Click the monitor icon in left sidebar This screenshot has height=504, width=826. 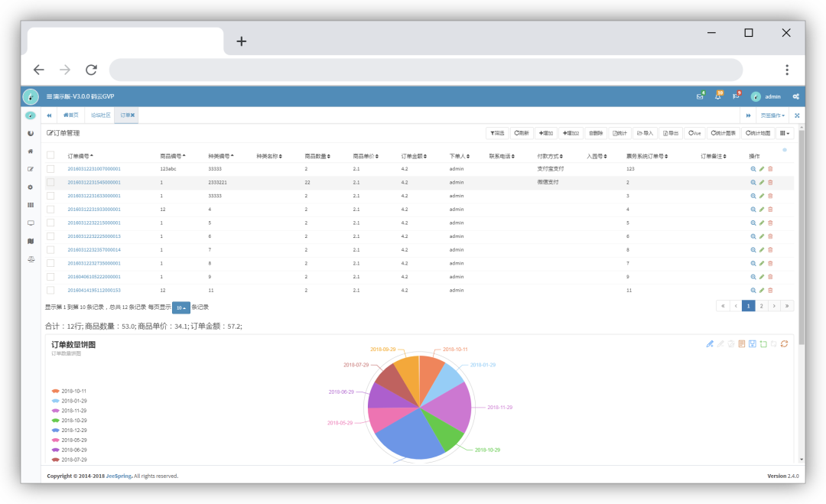[31, 223]
